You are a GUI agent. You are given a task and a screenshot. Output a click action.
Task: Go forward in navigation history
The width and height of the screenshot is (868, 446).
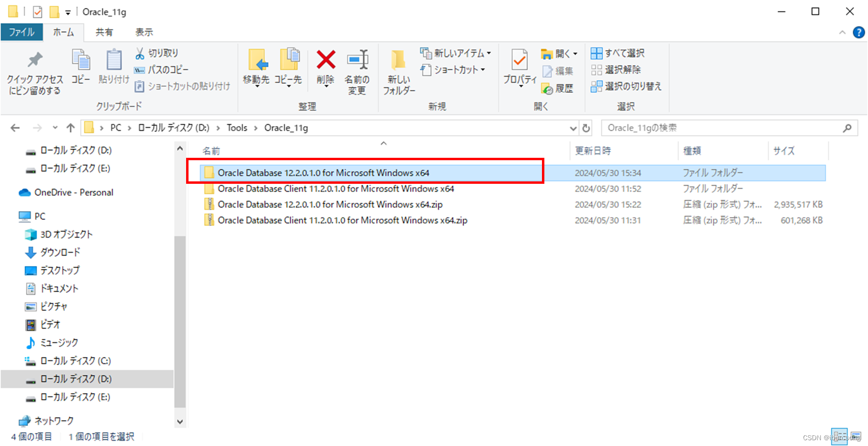point(37,128)
